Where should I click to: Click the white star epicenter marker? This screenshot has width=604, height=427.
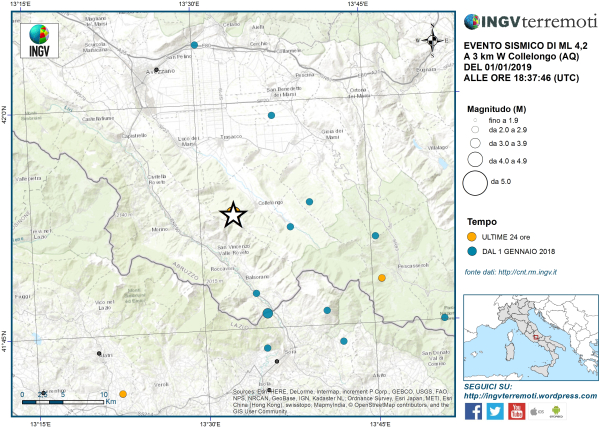point(233,215)
